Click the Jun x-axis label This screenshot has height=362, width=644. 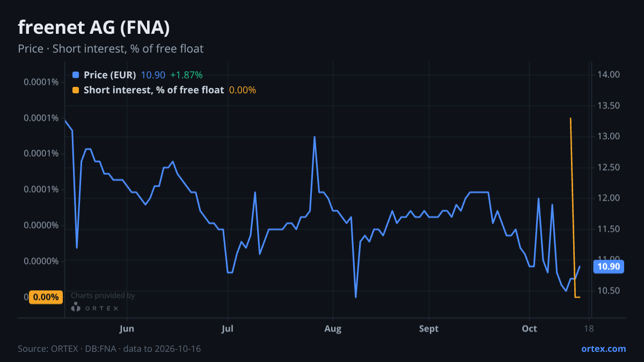(x=127, y=329)
